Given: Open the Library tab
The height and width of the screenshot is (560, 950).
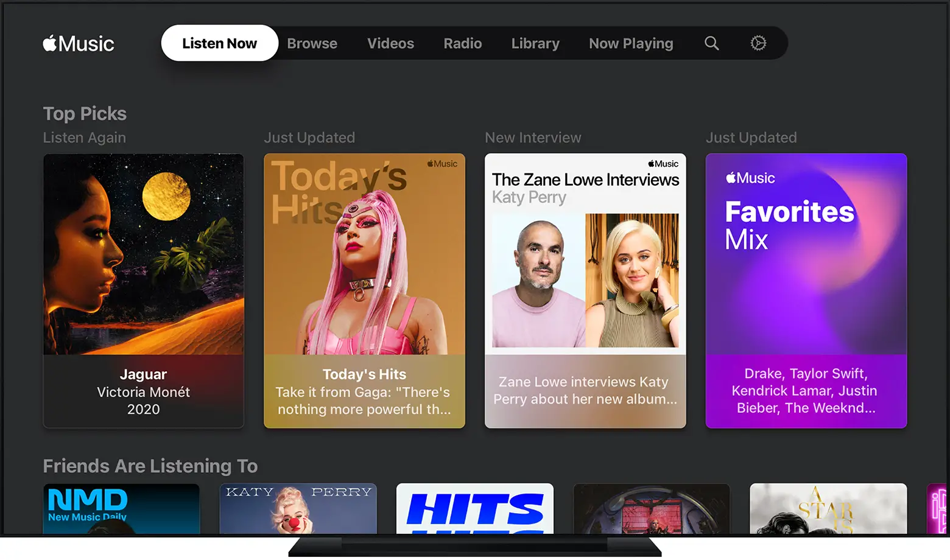Looking at the screenshot, I should click(x=535, y=43).
